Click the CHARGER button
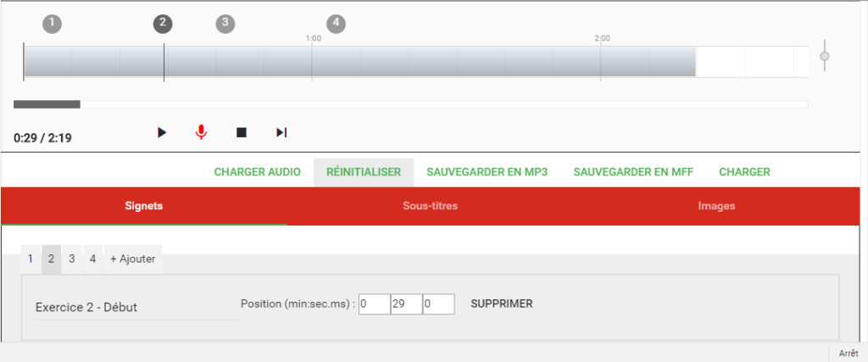Viewport: 868px width, 362px height. (x=744, y=172)
